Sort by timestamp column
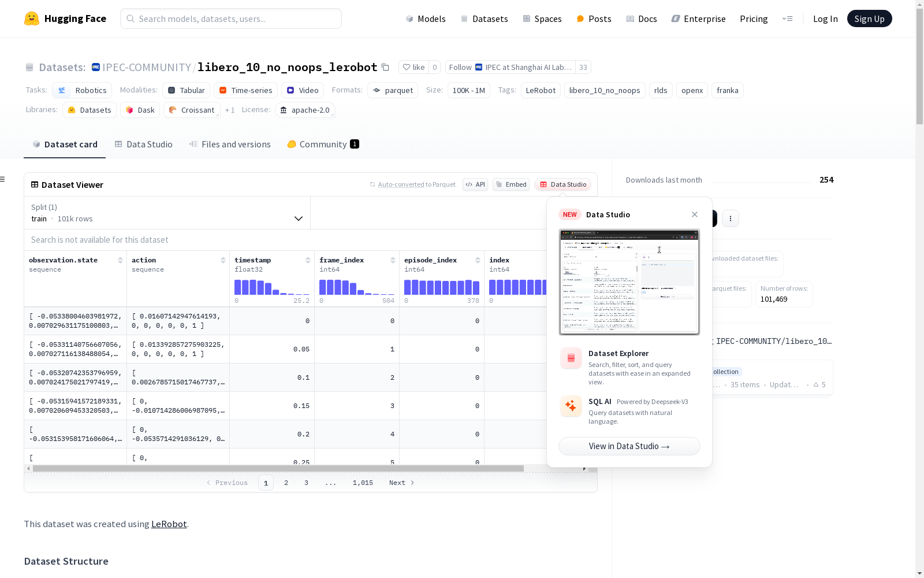The width and height of the screenshot is (924, 578). pos(308,260)
